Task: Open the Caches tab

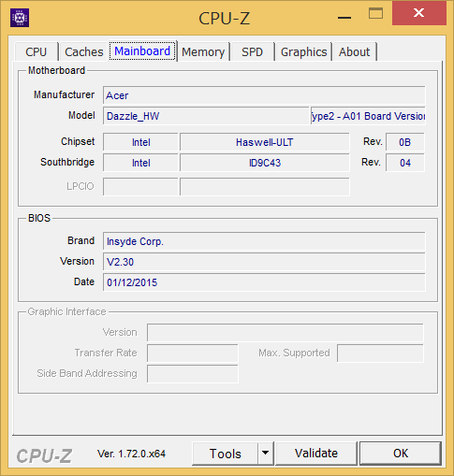Action: pyautogui.click(x=84, y=51)
